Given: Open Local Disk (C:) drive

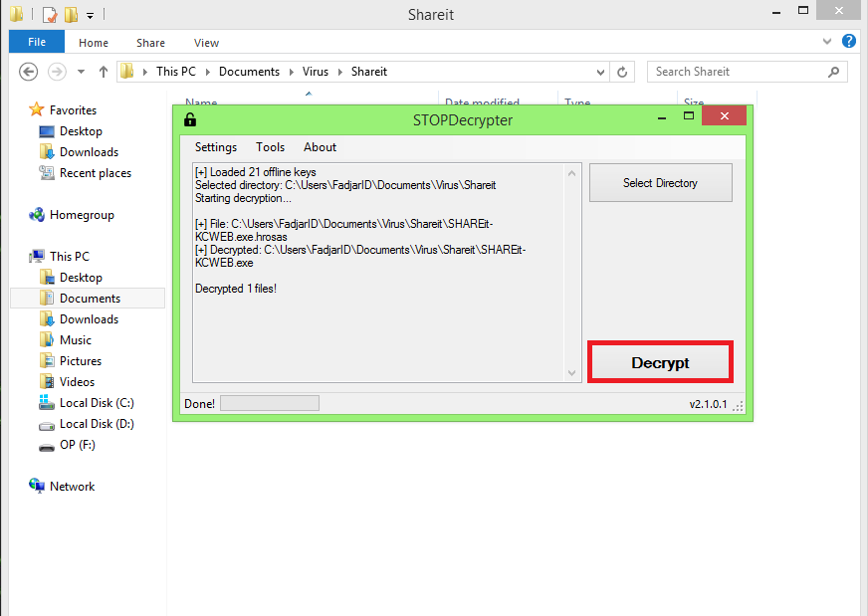Looking at the screenshot, I should [97, 403].
